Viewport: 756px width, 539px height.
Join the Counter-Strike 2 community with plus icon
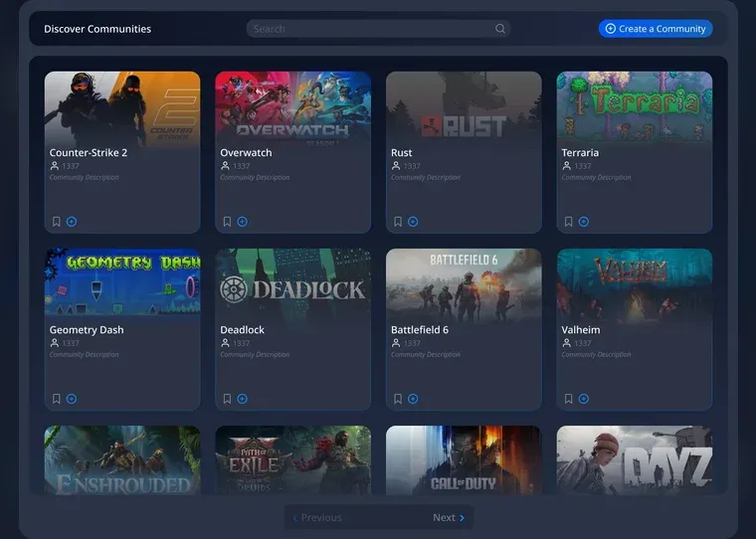pyautogui.click(x=72, y=222)
